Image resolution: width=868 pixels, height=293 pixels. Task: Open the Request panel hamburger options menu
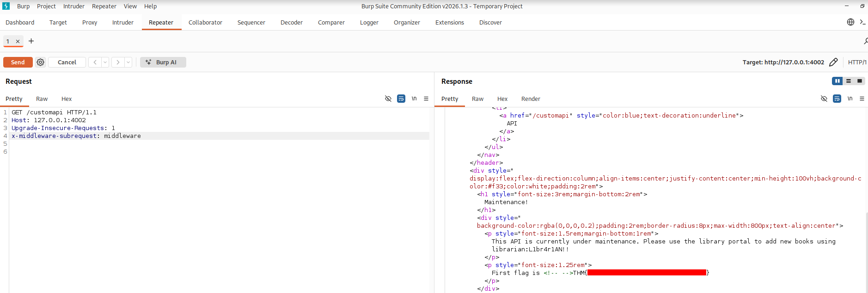[426, 99]
